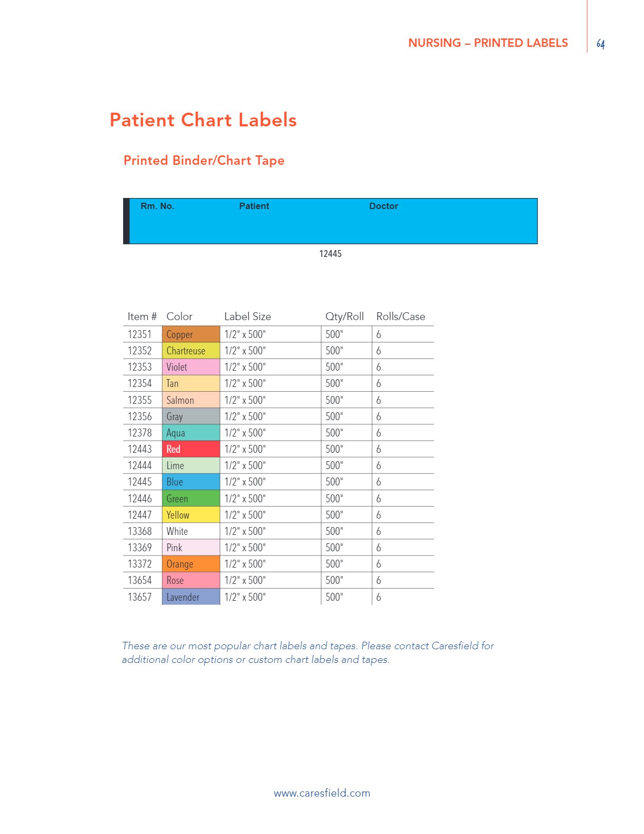Select the Lavender color cell
Screen dimensions: 644x834
coord(190,597)
